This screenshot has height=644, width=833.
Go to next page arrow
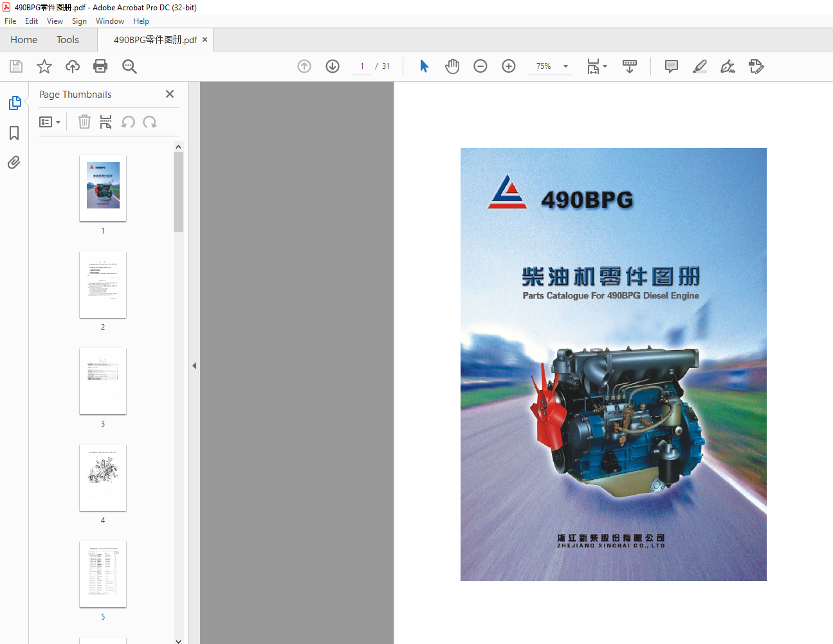point(333,66)
